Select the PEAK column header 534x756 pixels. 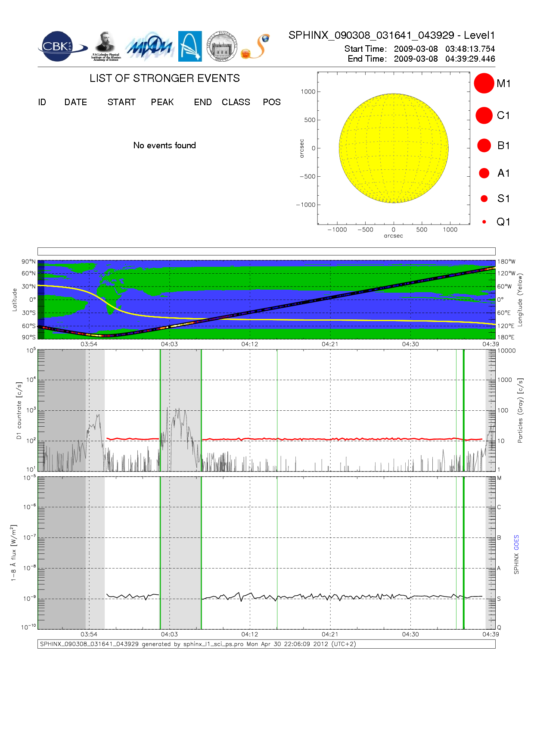[162, 102]
